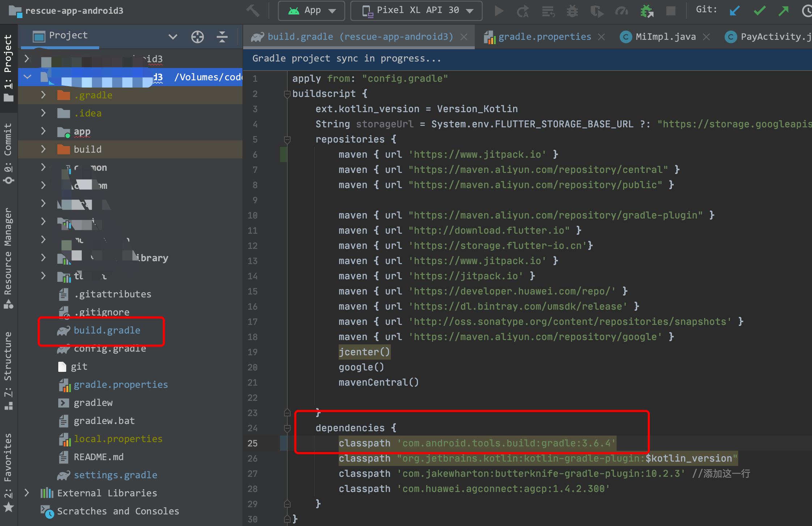Expand the .idea folder

(43, 113)
